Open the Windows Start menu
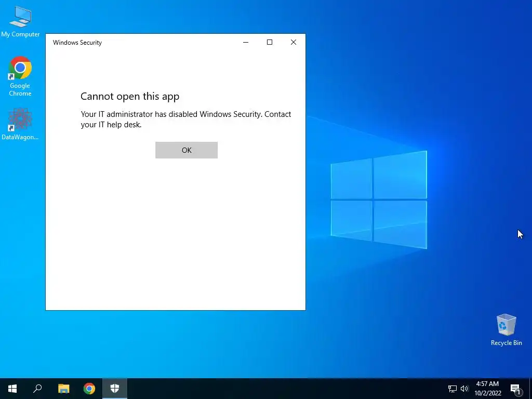The height and width of the screenshot is (399, 532). [12, 389]
